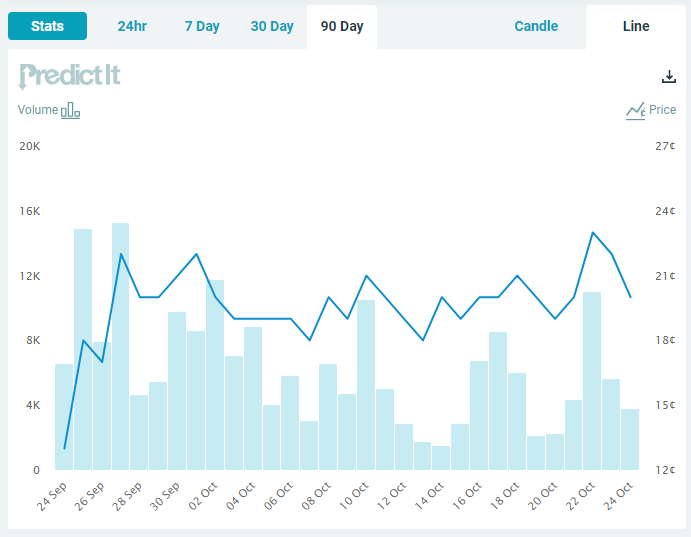The width and height of the screenshot is (691, 537).
Task: Click the Volume bar chart icon
Action: [70, 111]
